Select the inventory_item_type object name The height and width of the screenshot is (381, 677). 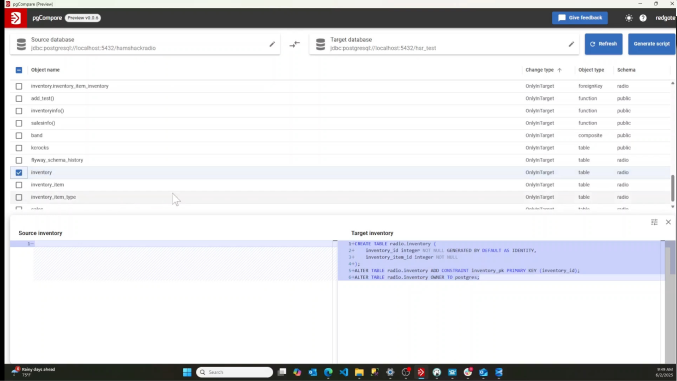coord(53,197)
